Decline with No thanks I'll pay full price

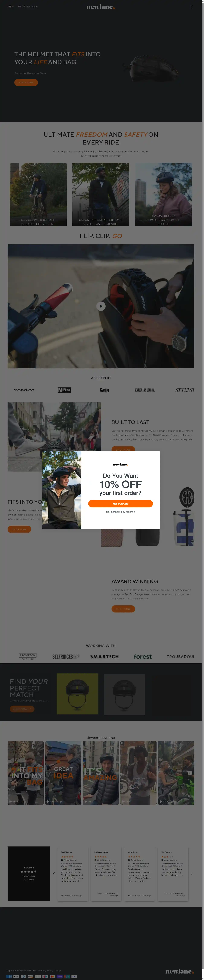click(120, 512)
